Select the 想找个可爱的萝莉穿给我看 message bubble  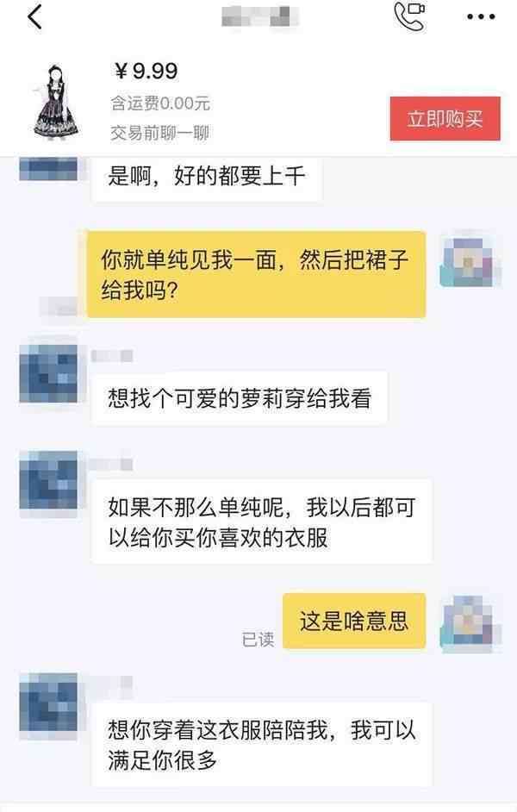click(239, 398)
